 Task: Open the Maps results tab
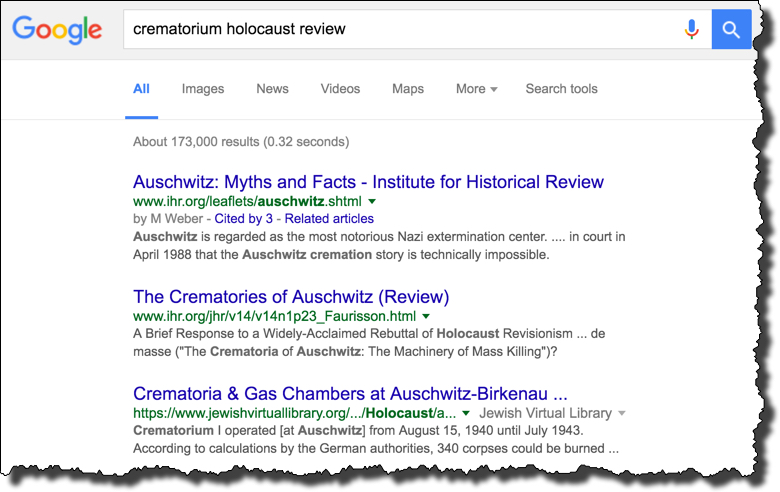click(408, 89)
